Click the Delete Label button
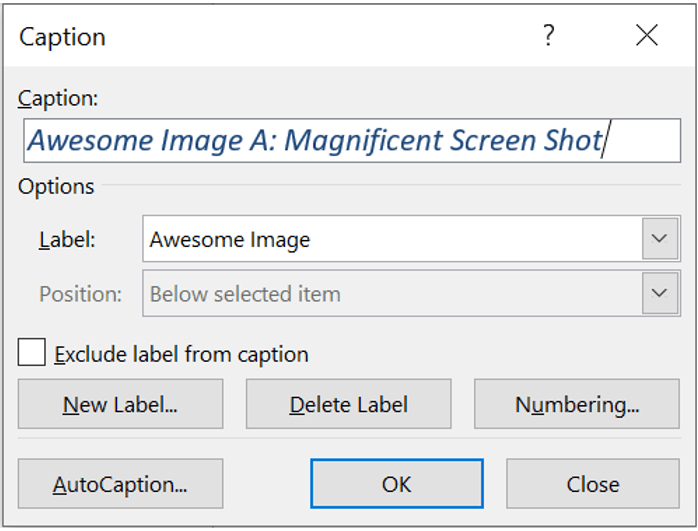698x531 pixels. click(348, 405)
